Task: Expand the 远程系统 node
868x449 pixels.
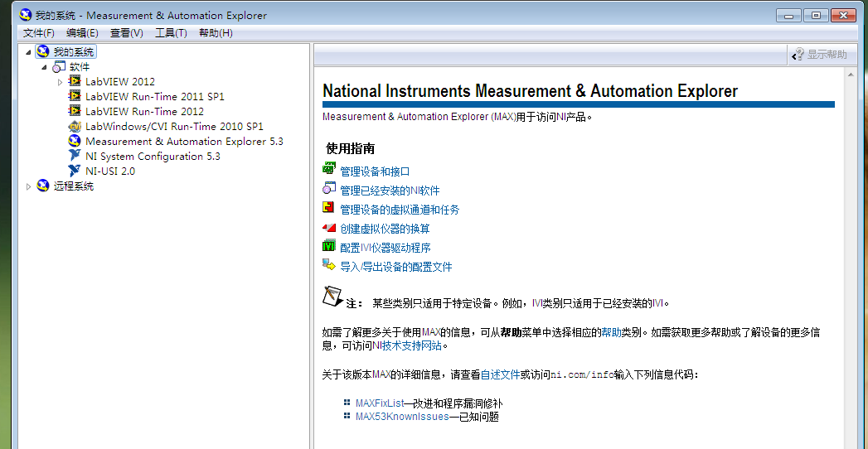Action: [29, 187]
